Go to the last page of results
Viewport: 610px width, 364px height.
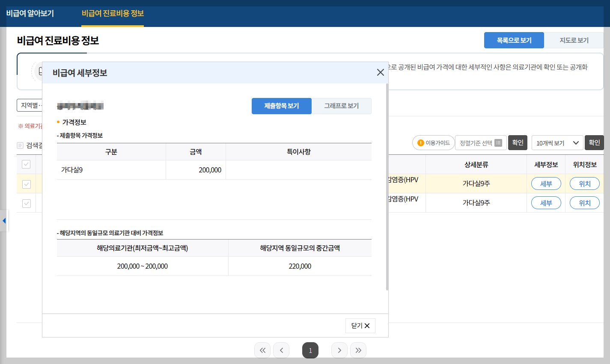pos(358,350)
